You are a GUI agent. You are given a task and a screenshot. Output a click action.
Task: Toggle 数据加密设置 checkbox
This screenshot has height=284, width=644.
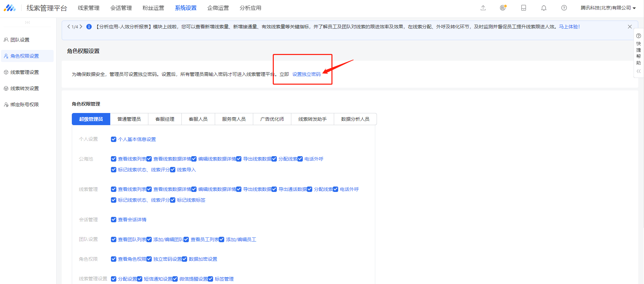point(184,259)
